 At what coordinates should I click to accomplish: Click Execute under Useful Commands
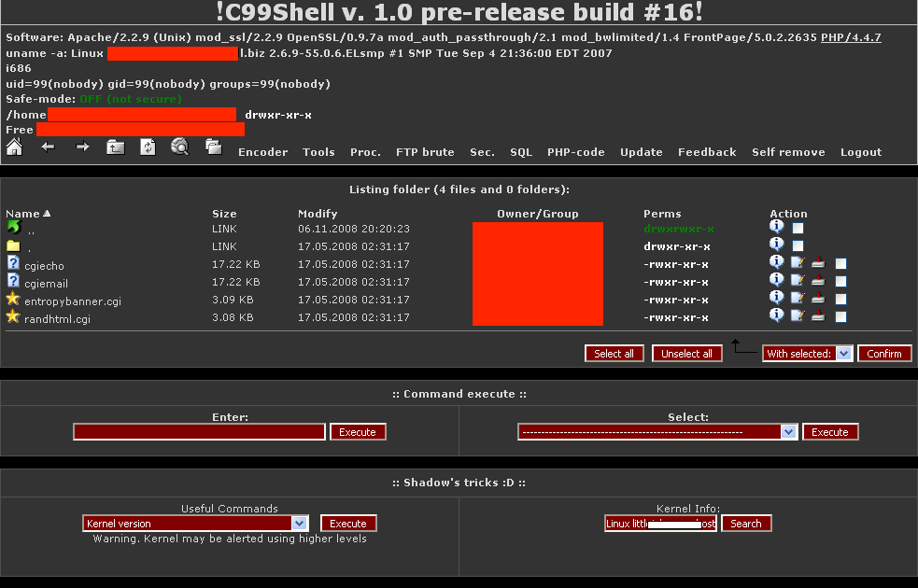click(x=348, y=523)
